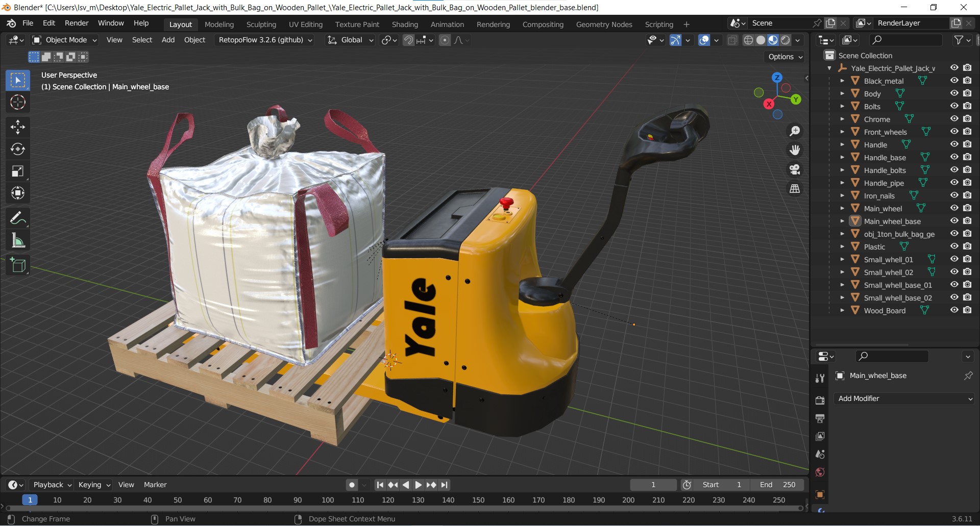
Task: Toggle the auto keying record button
Action: (352, 485)
